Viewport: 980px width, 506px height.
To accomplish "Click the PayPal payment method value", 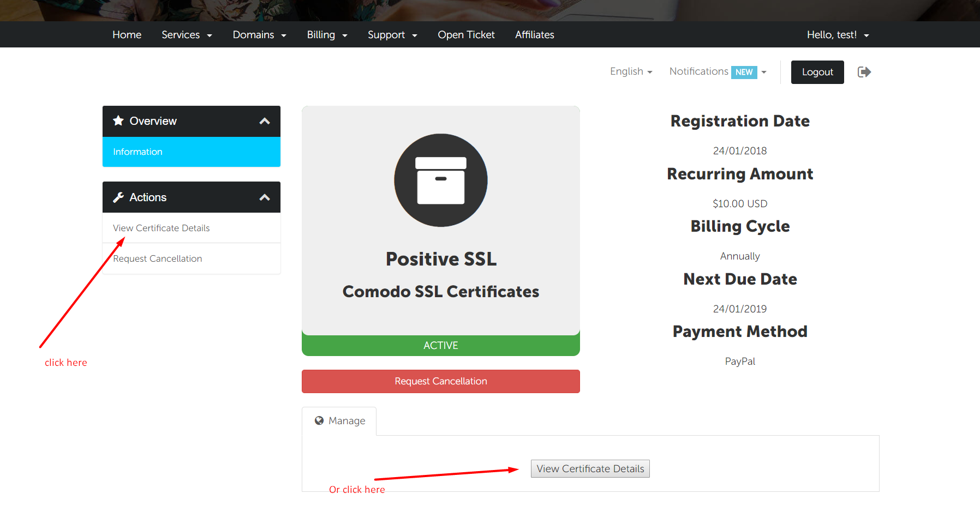I will pyautogui.click(x=740, y=362).
